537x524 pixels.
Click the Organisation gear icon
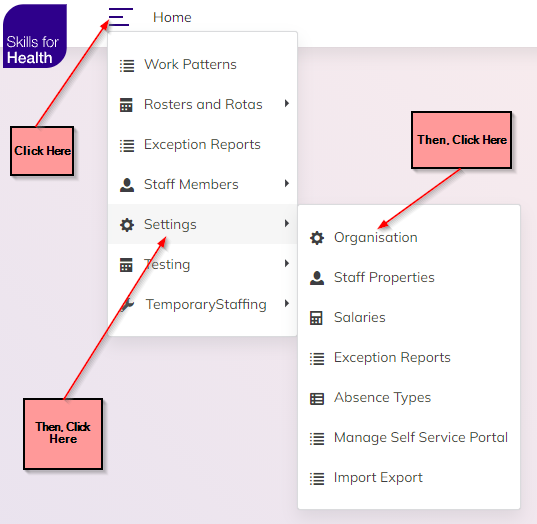[317, 238]
